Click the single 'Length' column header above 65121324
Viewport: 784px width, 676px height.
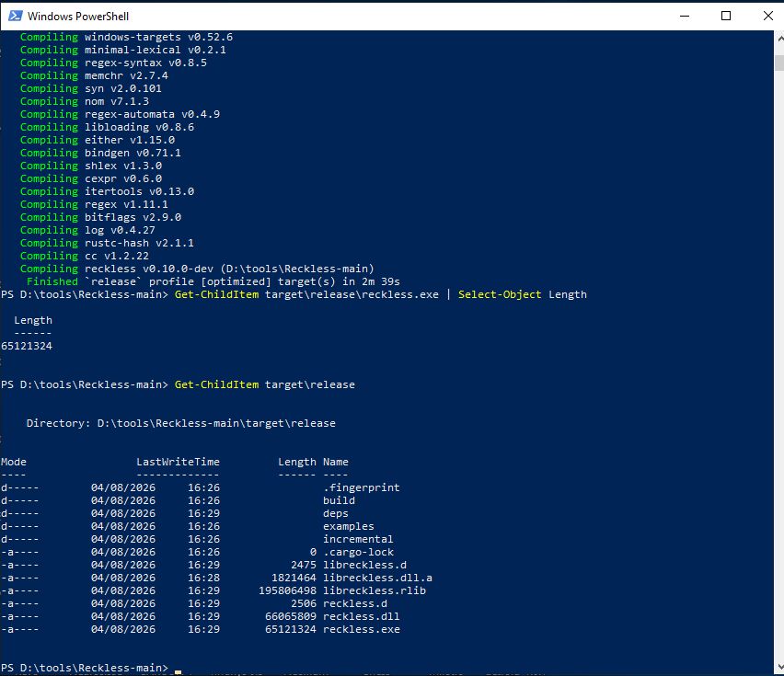(x=33, y=320)
